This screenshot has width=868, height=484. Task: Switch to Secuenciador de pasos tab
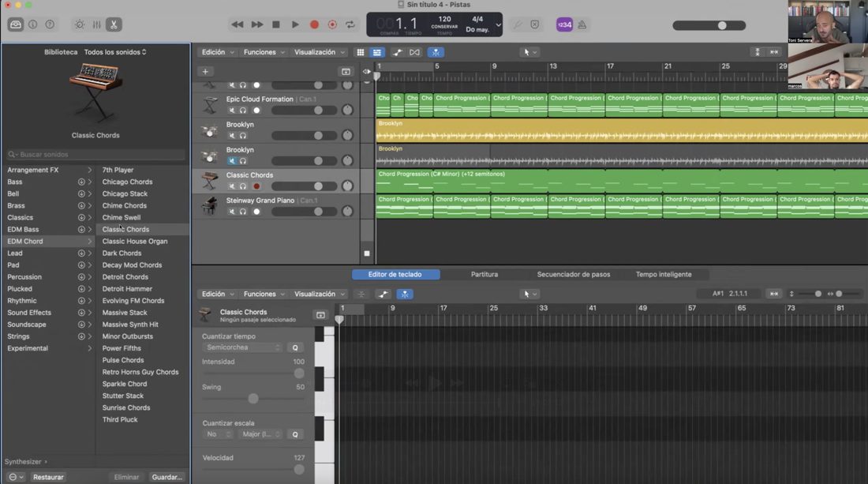574,274
